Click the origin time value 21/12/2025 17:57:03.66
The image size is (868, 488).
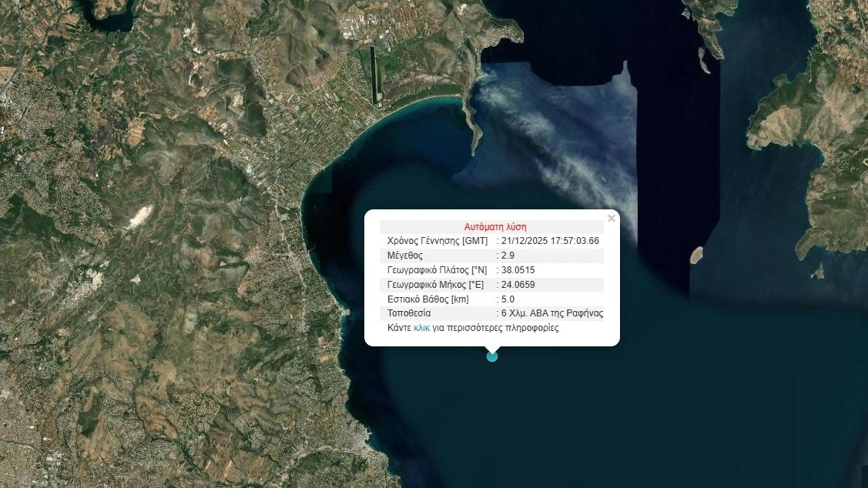550,241
